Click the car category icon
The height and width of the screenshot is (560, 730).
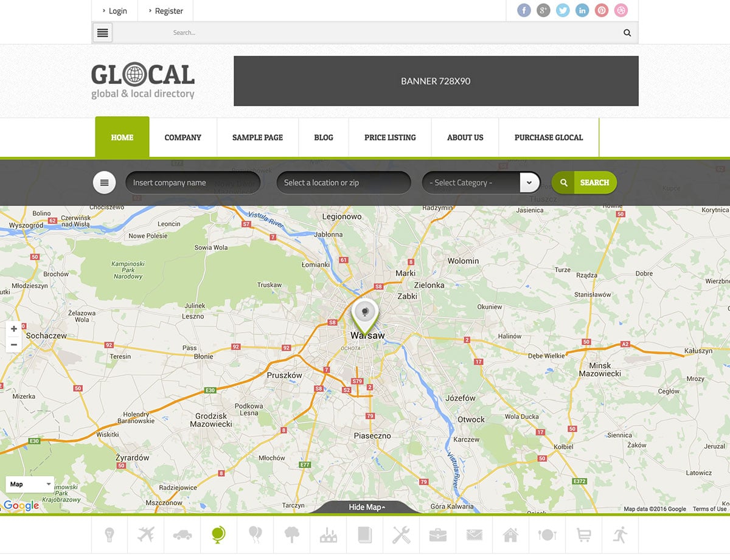pos(182,535)
